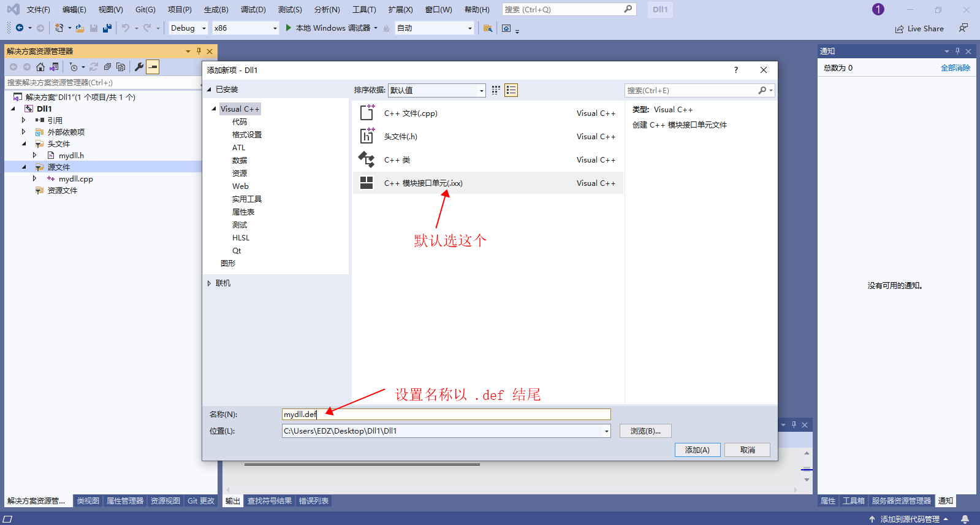Open the 自动 dropdown in toolbar
980x525 pixels.
pyautogui.click(x=435, y=28)
